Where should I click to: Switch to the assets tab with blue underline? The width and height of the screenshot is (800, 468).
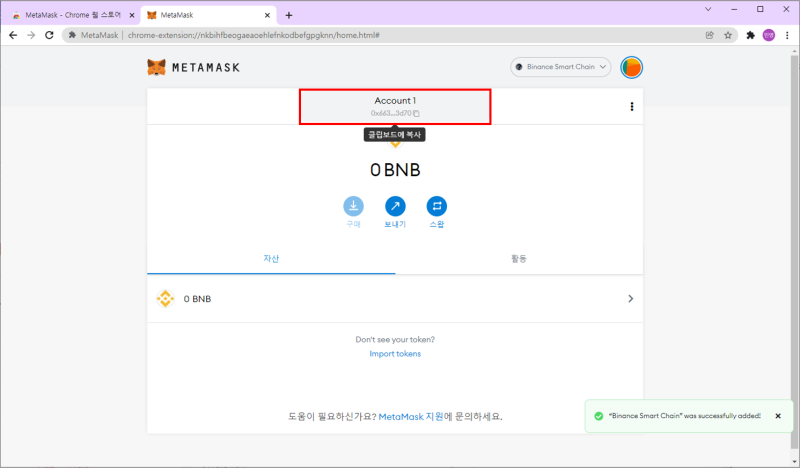click(x=271, y=259)
